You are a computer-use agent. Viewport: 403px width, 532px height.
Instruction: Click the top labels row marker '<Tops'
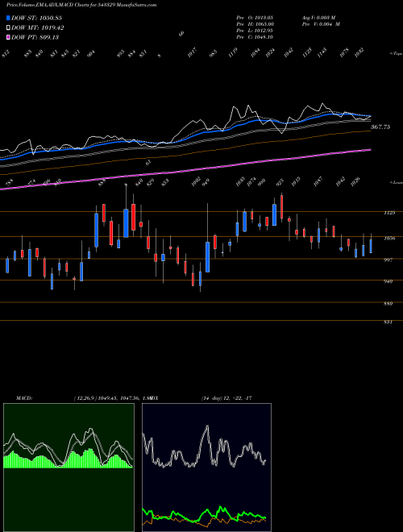coord(396,54)
